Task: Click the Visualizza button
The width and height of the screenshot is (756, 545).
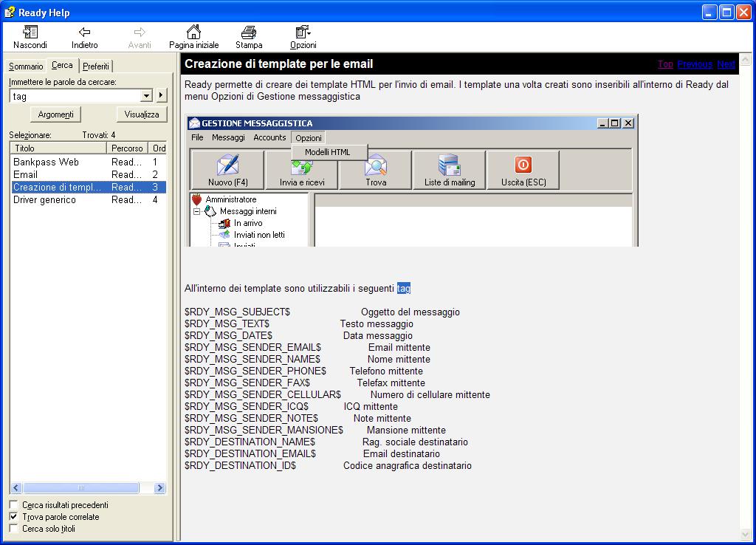Action: (x=142, y=114)
